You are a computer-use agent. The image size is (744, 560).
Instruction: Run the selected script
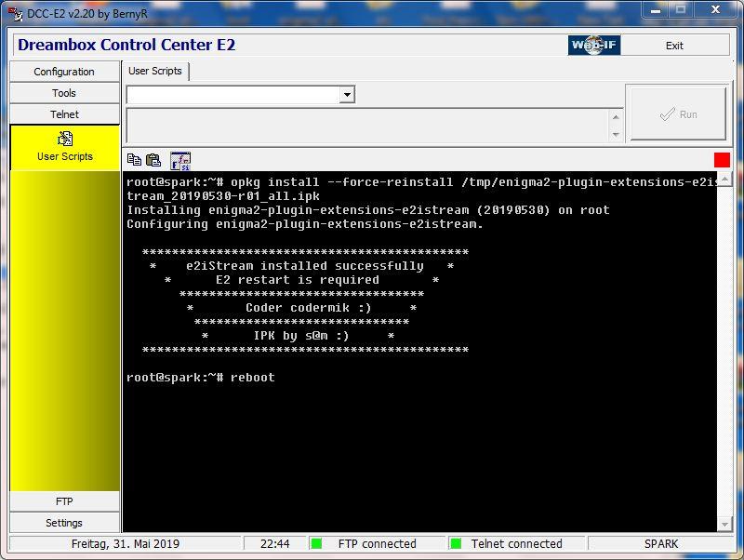tap(678, 114)
